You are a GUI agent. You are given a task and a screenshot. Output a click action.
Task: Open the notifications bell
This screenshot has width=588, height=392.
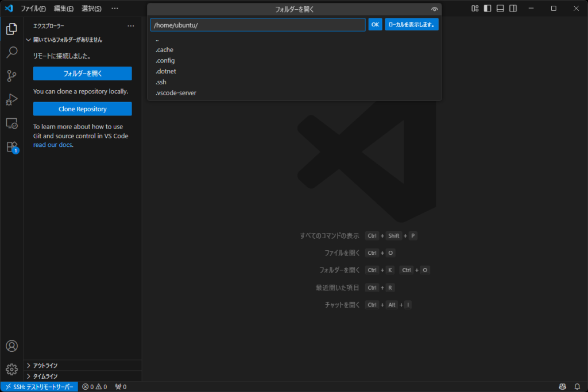tap(577, 387)
